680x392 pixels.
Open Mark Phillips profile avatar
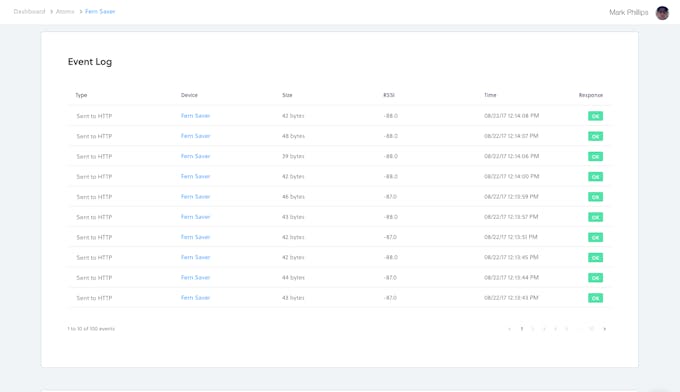coord(662,13)
